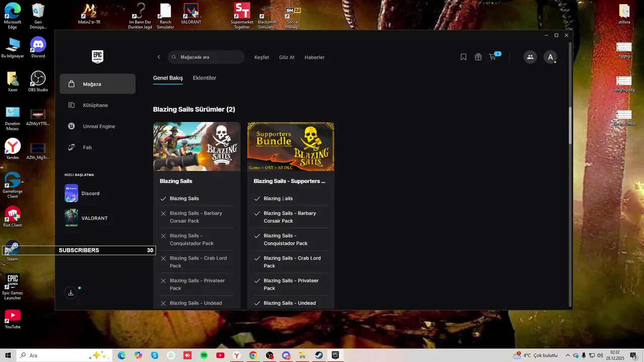
Task: Switch to the Eklentiler tab
Action: [x=204, y=78]
